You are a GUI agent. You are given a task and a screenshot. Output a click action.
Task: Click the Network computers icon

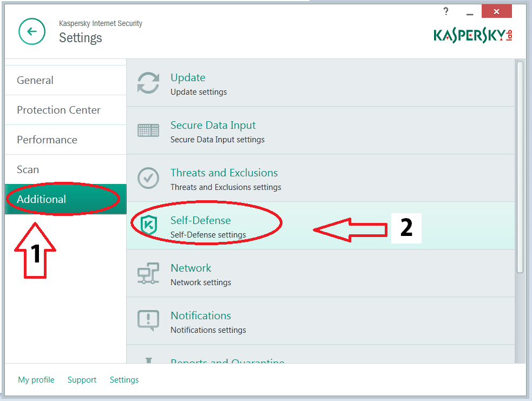point(148,273)
